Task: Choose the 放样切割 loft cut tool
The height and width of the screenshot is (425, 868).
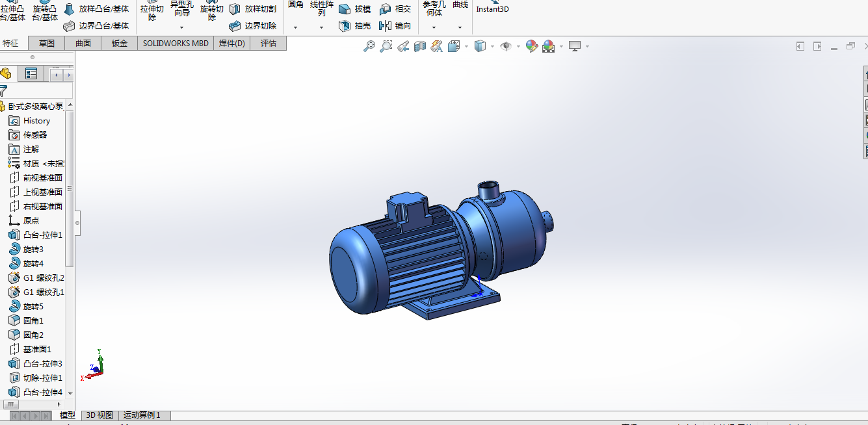Action: click(x=253, y=9)
